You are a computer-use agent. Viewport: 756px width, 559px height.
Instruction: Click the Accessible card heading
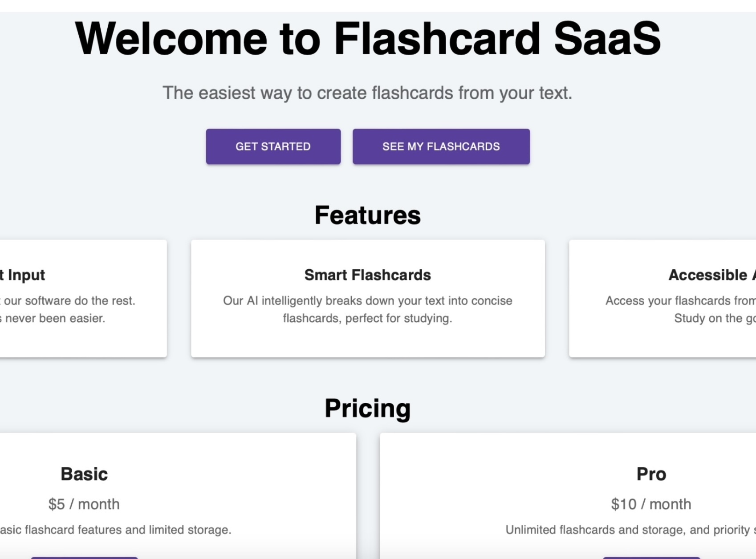tap(712, 275)
